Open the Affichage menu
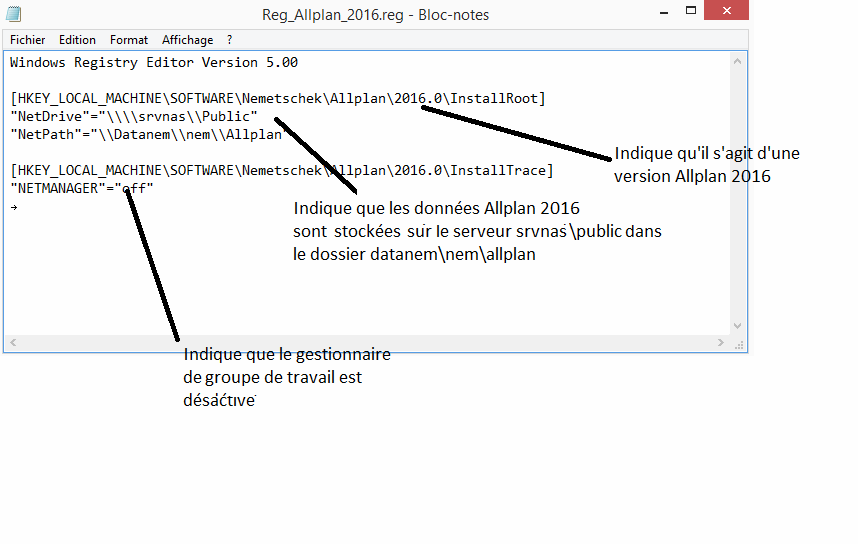 (x=187, y=40)
